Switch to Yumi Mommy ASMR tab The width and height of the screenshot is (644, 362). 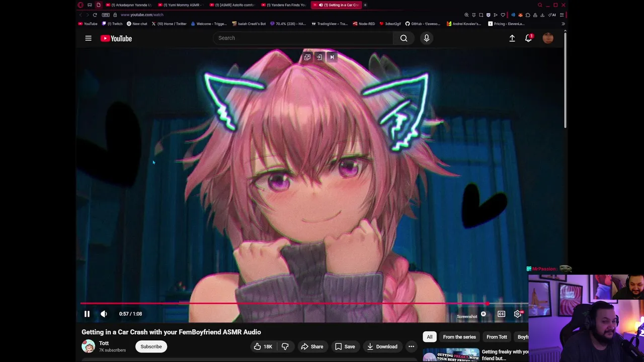point(181,5)
